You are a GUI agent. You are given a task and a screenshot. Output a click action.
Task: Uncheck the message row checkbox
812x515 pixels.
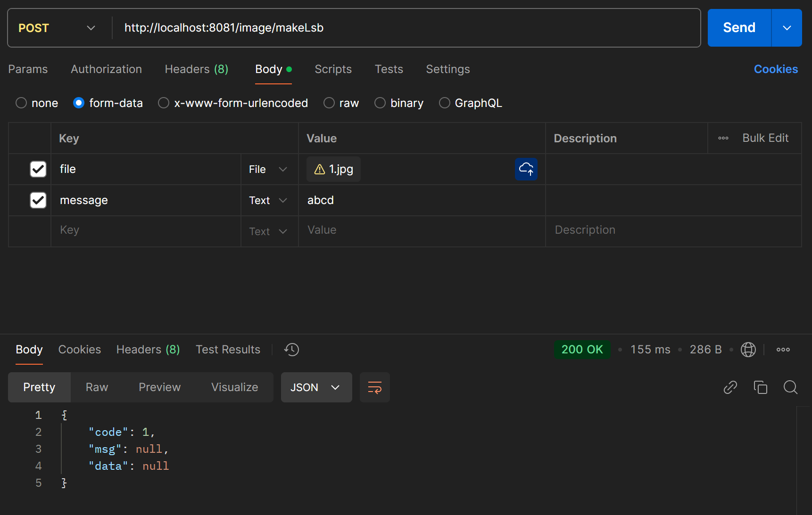pyautogui.click(x=38, y=200)
